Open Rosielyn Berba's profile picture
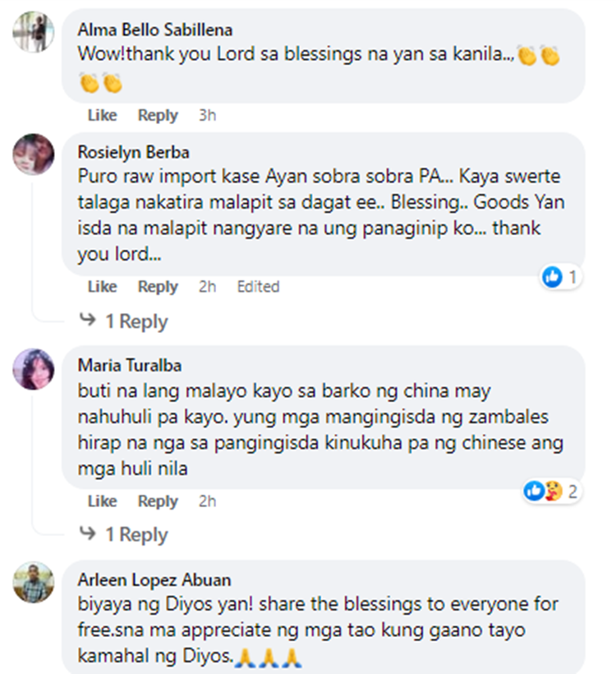This screenshot has width=616, height=674. pos(34,154)
